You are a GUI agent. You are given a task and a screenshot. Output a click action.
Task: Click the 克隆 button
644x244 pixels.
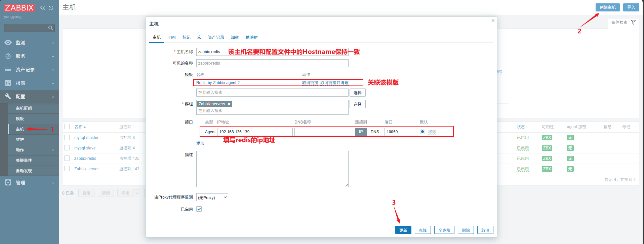423,230
